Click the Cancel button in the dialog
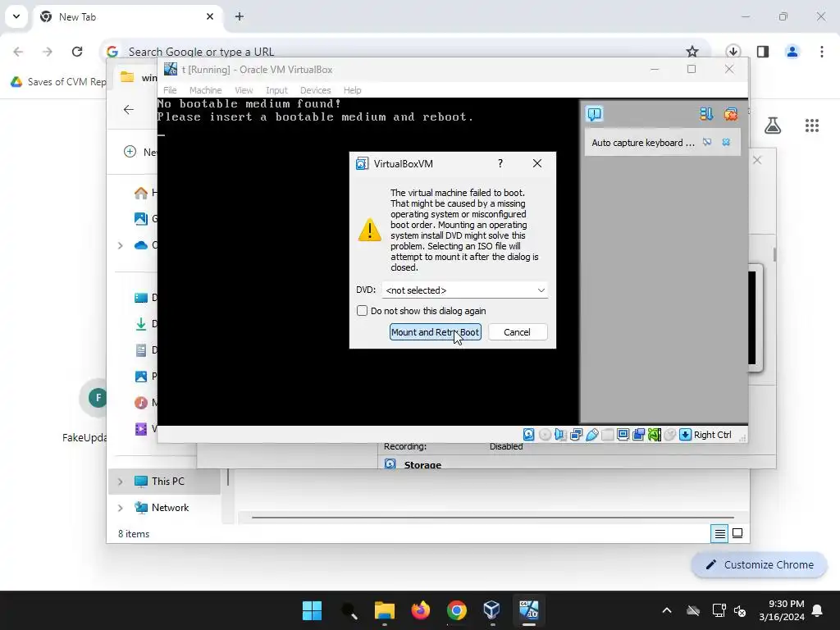840x630 pixels. pyautogui.click(x=518, y=332)
